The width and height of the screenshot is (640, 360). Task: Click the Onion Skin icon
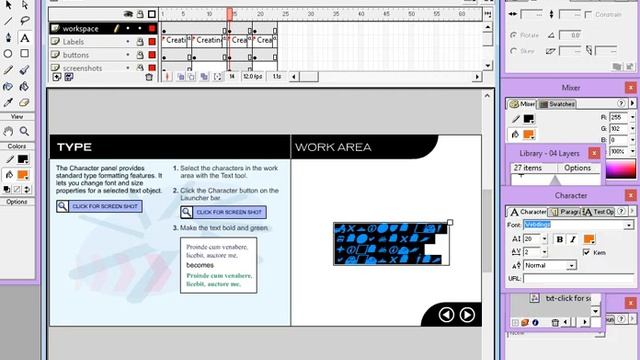point(180,77)
